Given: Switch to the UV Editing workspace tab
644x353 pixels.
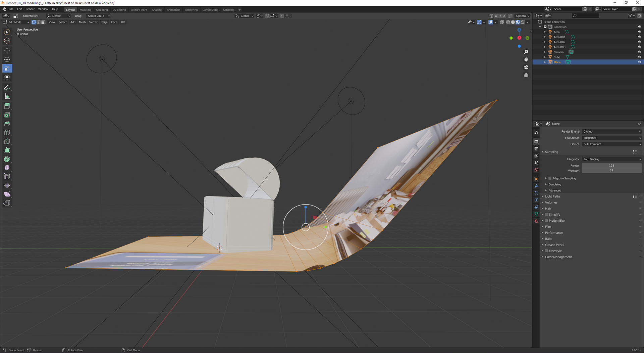Looking at the screenshot, I should [x=119, y=10].
